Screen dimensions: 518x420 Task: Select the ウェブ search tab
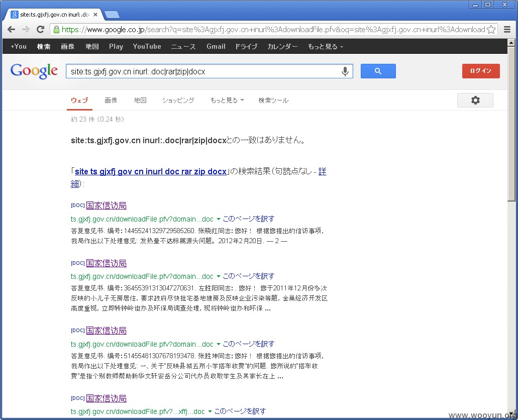[x=79, y=100]
